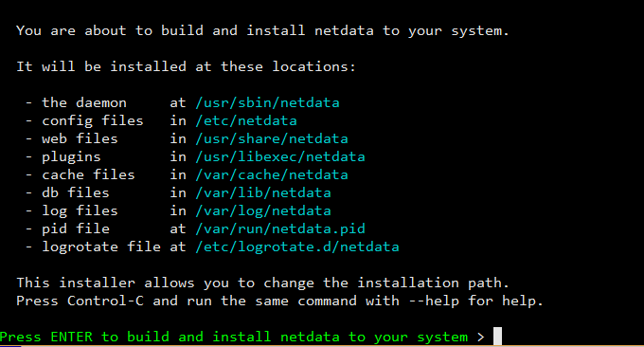Image resolution: width=644 pixels, height=347 pixels.
Task: Click the /etc/logrotate.d/netdata path
Action: [x=297, y=247]
